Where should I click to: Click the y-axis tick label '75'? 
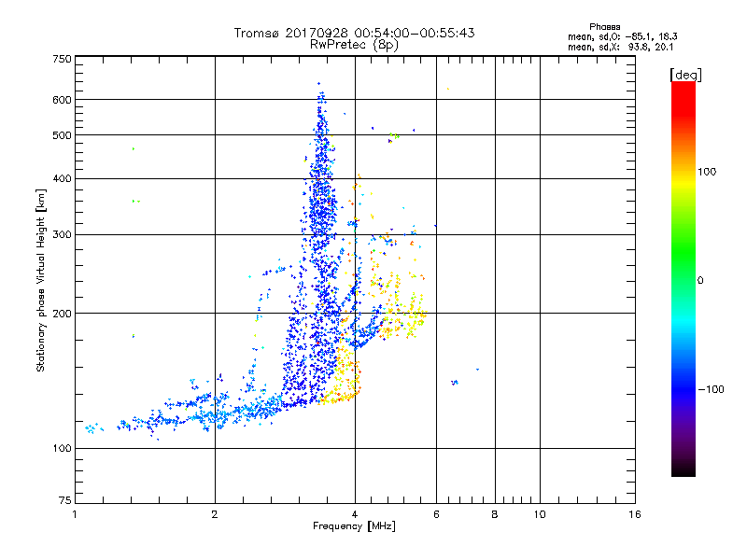65,500
